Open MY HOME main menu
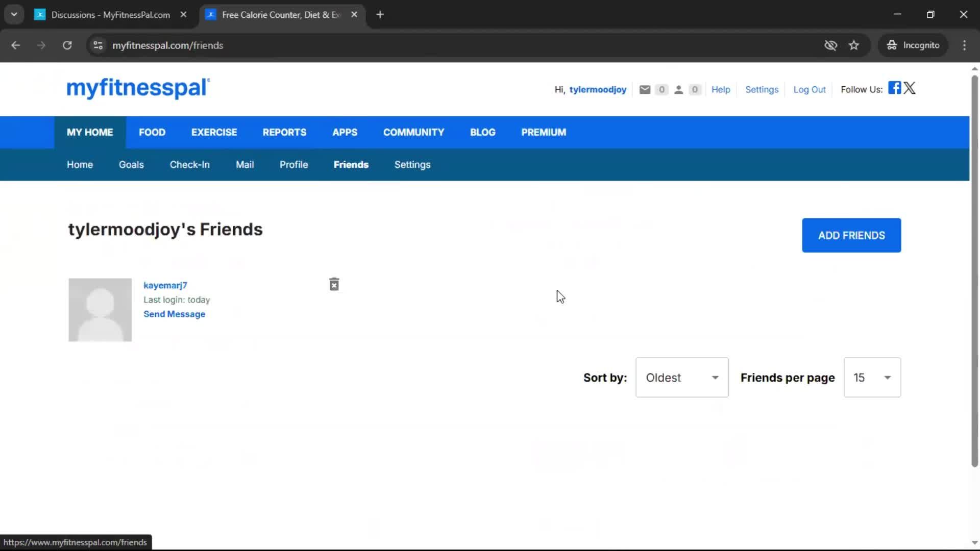Image resolution: width=980 pixels, height=551 pixels. (90, 132)
